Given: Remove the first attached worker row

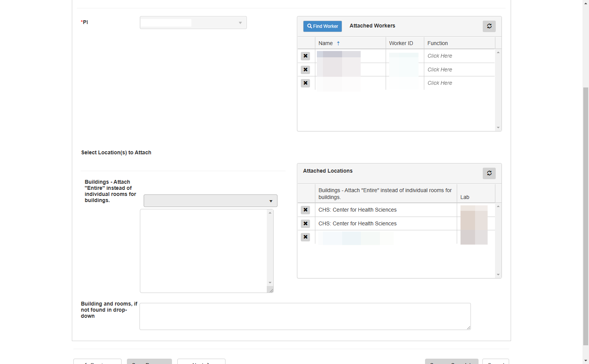Looking at the screenshot, I should [x=305, y=56].
